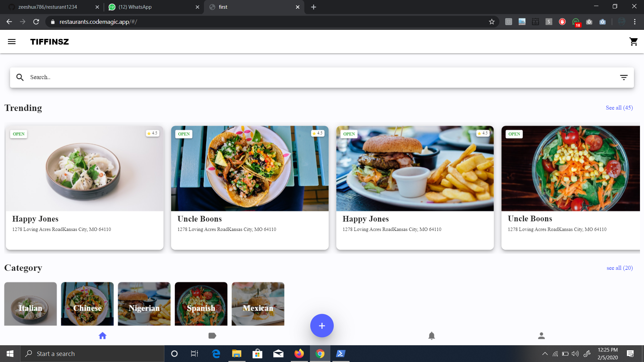Select the Spanish category
The image size is (644, 362).
tap(201, 304)
